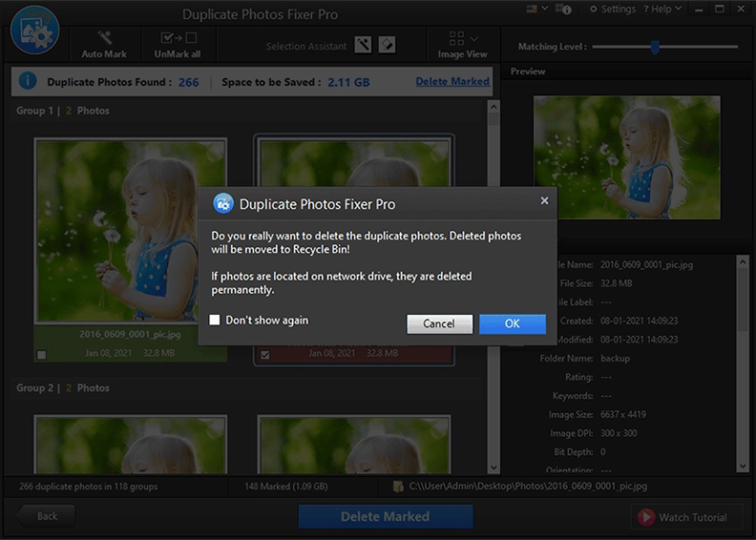Click the registration info icon
756x540 pixels.
(563, 10)
